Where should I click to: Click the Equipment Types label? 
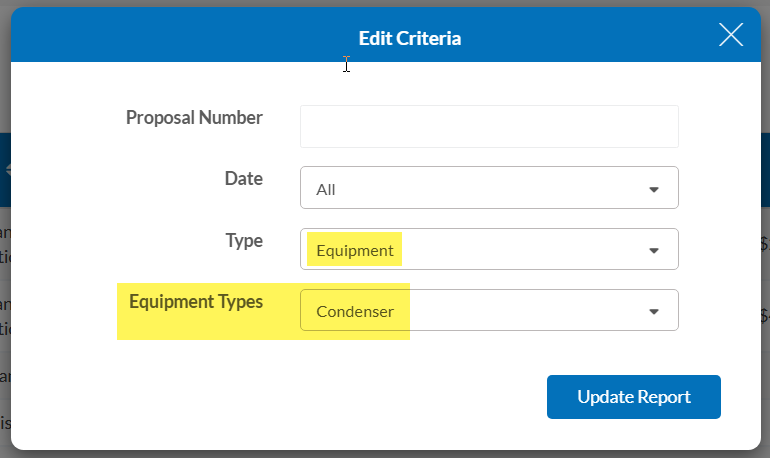click(x=196, y=301)
